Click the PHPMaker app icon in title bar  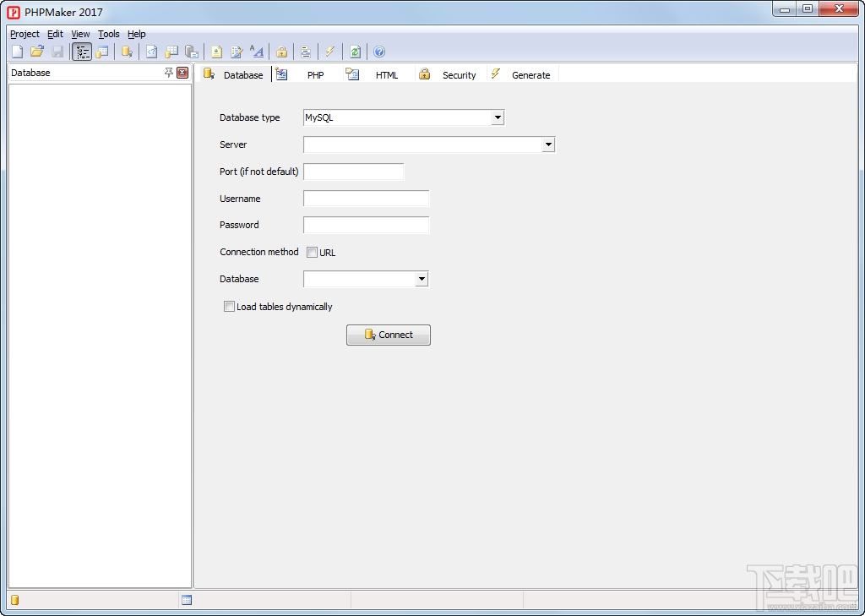pos(14,12)
